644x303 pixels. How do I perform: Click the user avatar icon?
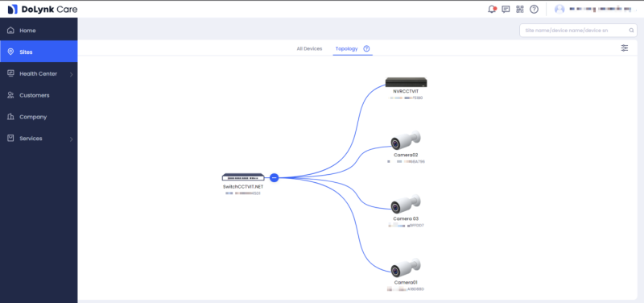559,9
